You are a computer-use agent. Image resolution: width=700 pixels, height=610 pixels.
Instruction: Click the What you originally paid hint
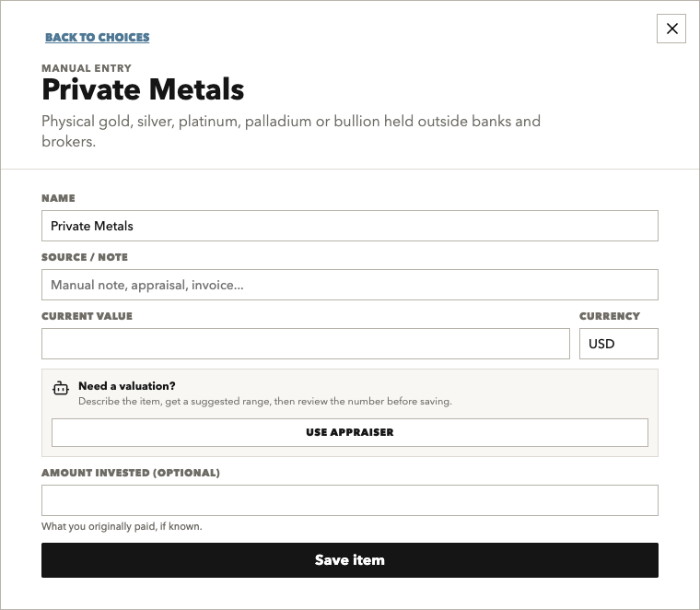coord(122,526)
